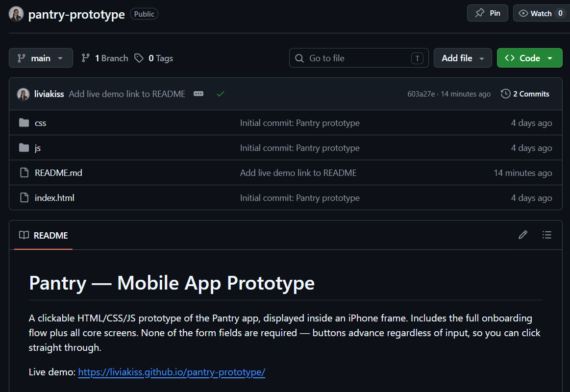The image size is (570, 392).
Task: Click the css folder icon
Action: point(24,123)
